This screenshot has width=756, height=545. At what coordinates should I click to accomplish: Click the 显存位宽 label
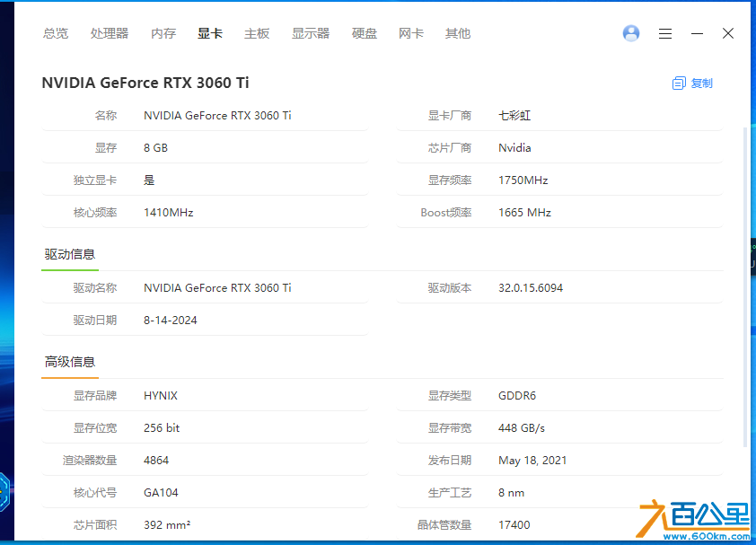[x=95, y=428]
